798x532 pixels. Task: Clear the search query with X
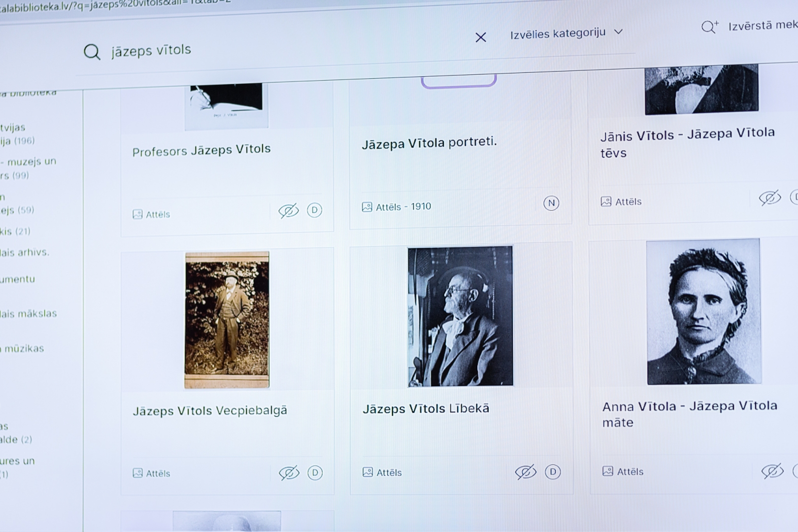481,37
